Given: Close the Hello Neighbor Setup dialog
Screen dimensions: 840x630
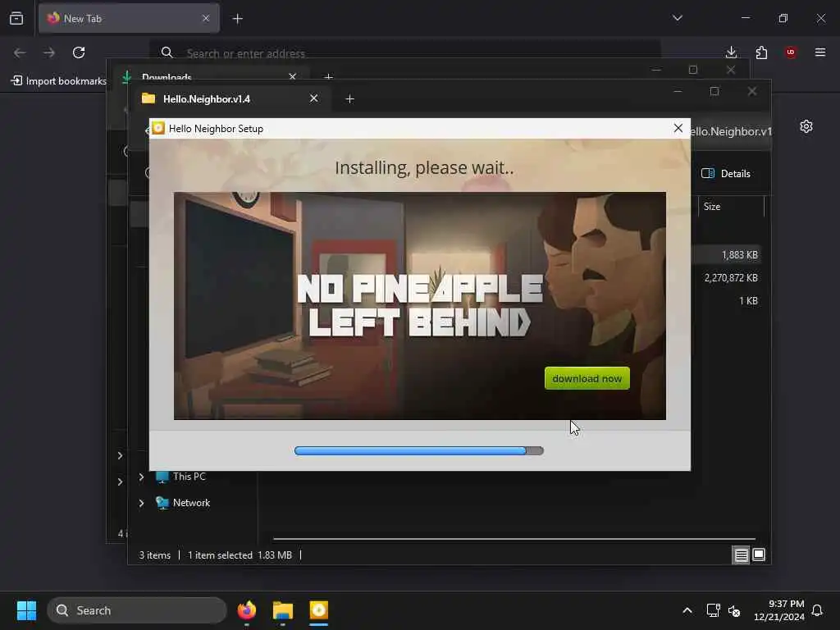Looking at the screenshot, I should point(678,128).
